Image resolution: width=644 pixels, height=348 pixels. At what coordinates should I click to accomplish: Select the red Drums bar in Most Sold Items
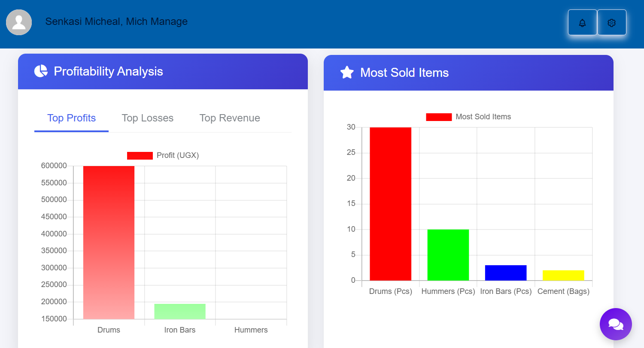point(390,202)
